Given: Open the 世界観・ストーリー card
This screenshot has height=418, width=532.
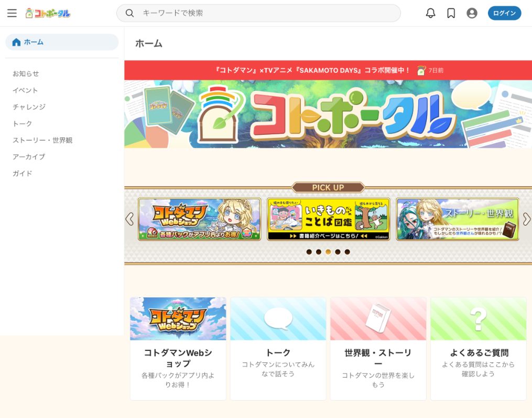Looking at the screenshot, I should 378,349.
